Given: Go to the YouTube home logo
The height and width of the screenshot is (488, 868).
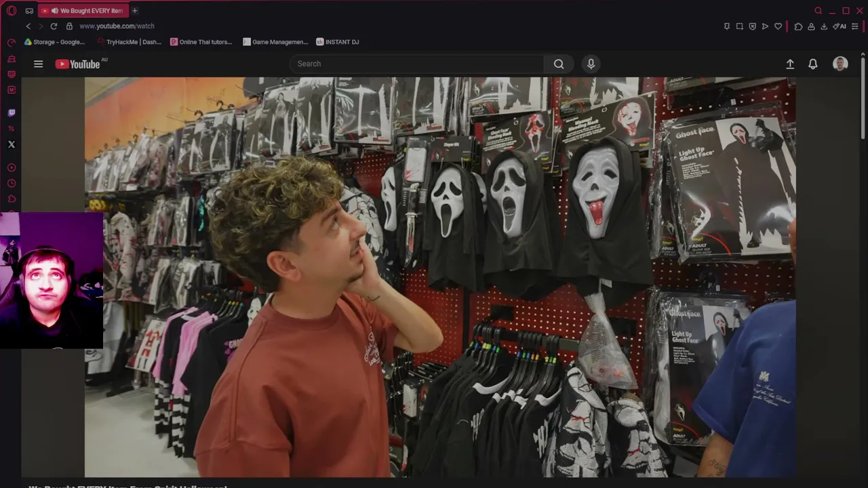Looking at the screenshot, I should click(78, 64).
